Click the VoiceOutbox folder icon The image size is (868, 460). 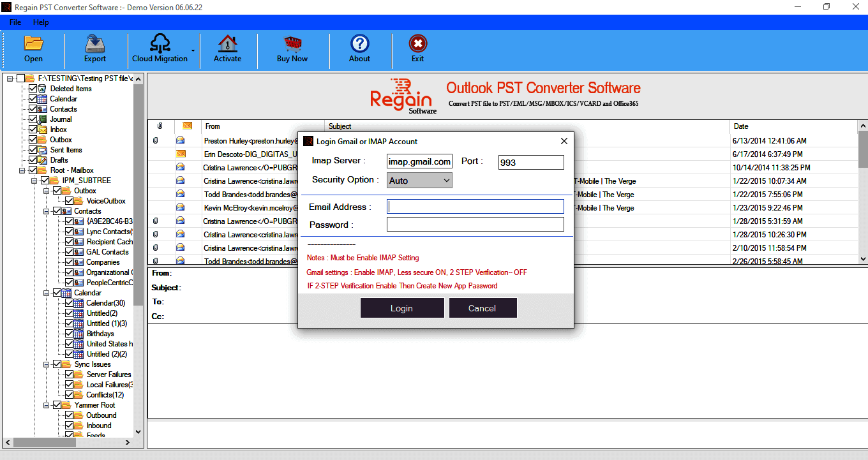(80, 201)
